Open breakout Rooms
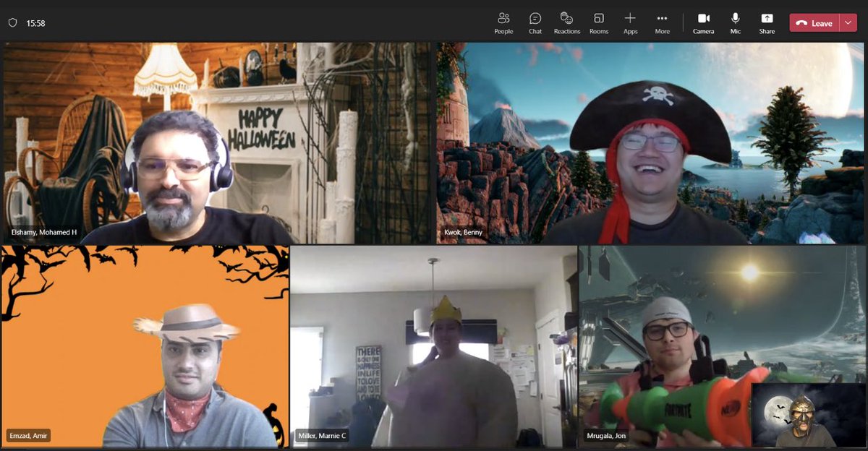868x451 pixels. tap(599, 23)
